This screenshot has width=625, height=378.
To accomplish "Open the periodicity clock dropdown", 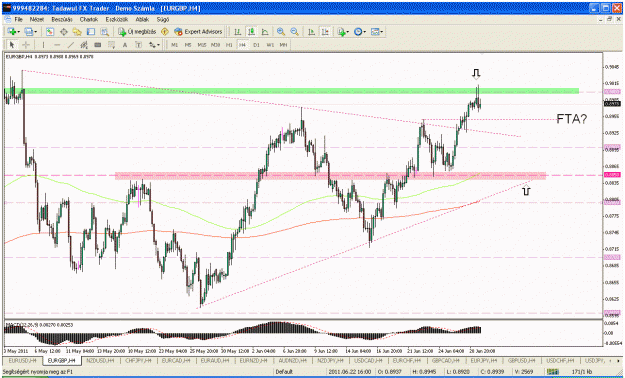I will click(360, 32).
